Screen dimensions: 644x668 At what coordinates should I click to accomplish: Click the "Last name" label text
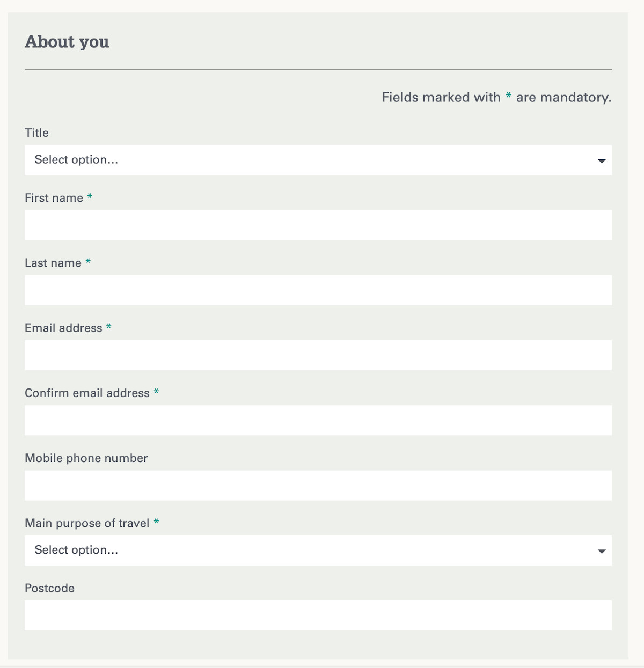point(53,263)
